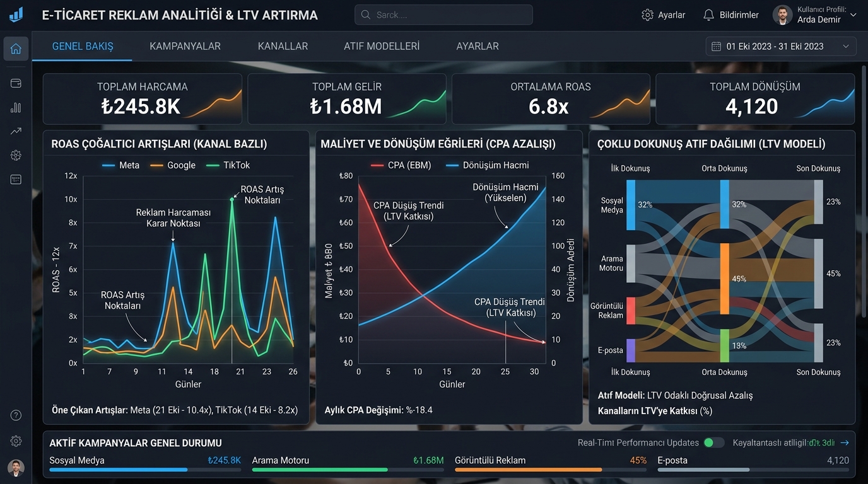Click "Dönüşüm Hacmi (Yükselen)" chart annotation
The image size is (868, 484).
coord(506,192)
